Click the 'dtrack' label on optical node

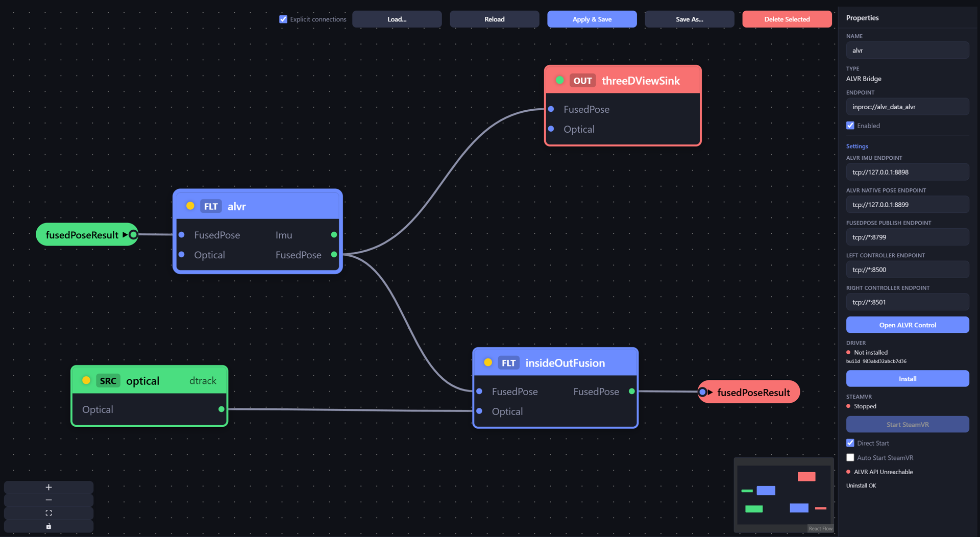pyautogui.click(x=203, y=381)
